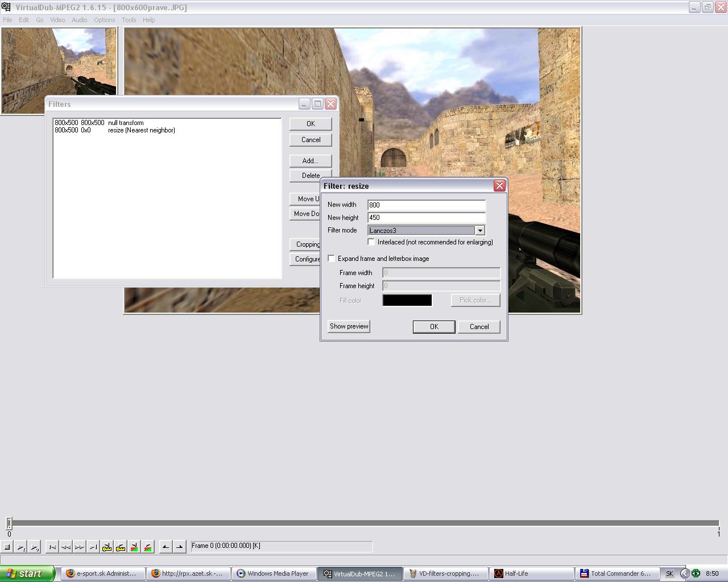Switch to rpx.azet.sk Firefox taskbar item
The height and width of the screenshot is (582, 728).
tap(188, 573)
